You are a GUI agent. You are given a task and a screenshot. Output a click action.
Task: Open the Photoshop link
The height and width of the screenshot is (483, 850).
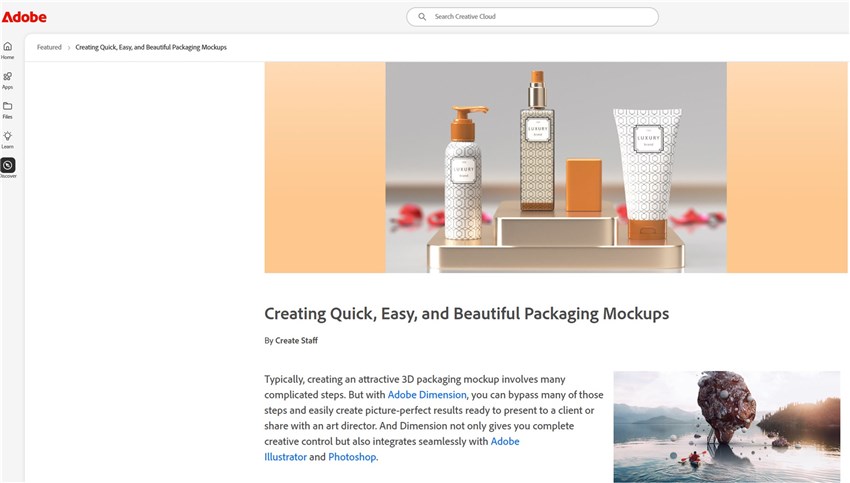point(352,457)
